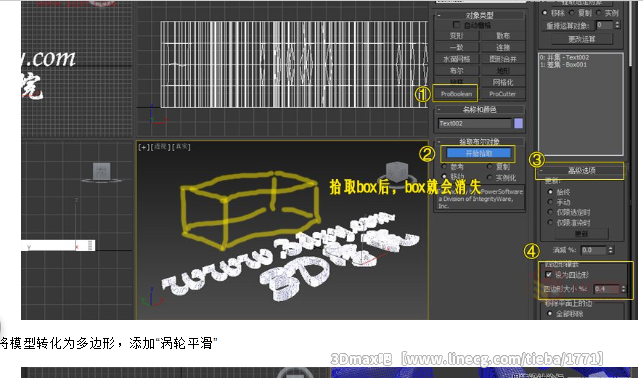The image size is (643, 378).
Task: Click the Text002 object name field
Action: [x=475, y=123]
